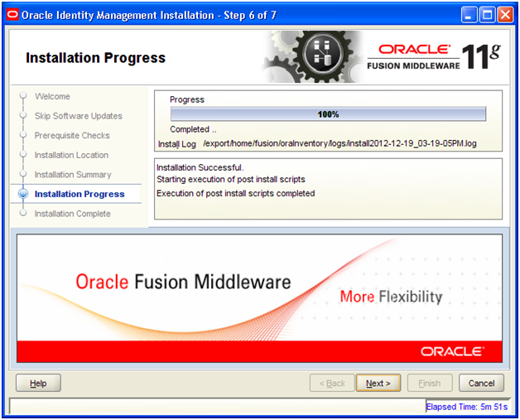Click the 'Installation Successful.' message
This screenshot has width=520, height=420.
point(200,167)
